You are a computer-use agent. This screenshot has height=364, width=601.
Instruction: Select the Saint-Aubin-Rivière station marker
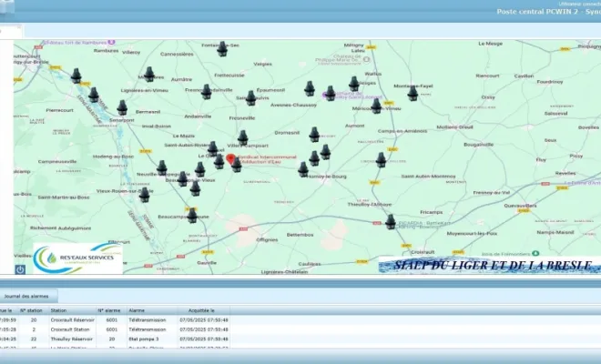click(213, 148)
